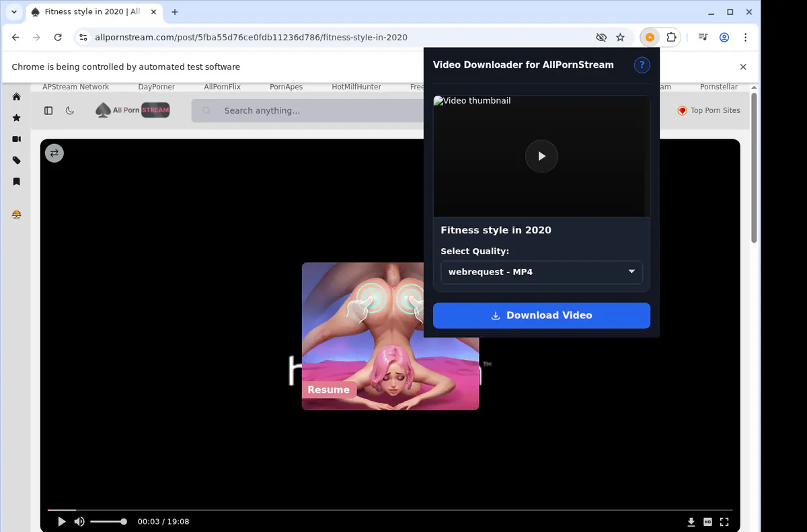The width and height of the screenshot is (807, 532).
Task: Click the address bar URL
Action: pos(251,38)
